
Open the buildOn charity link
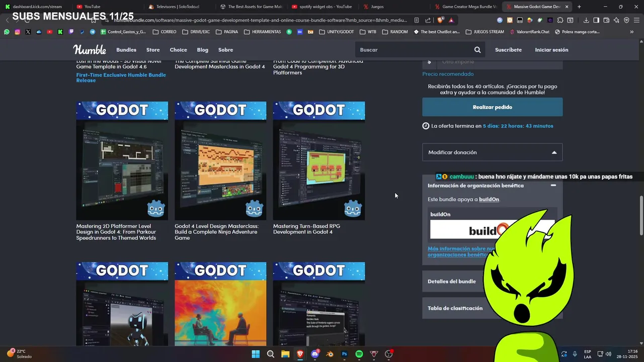click(x=489, y=200)
